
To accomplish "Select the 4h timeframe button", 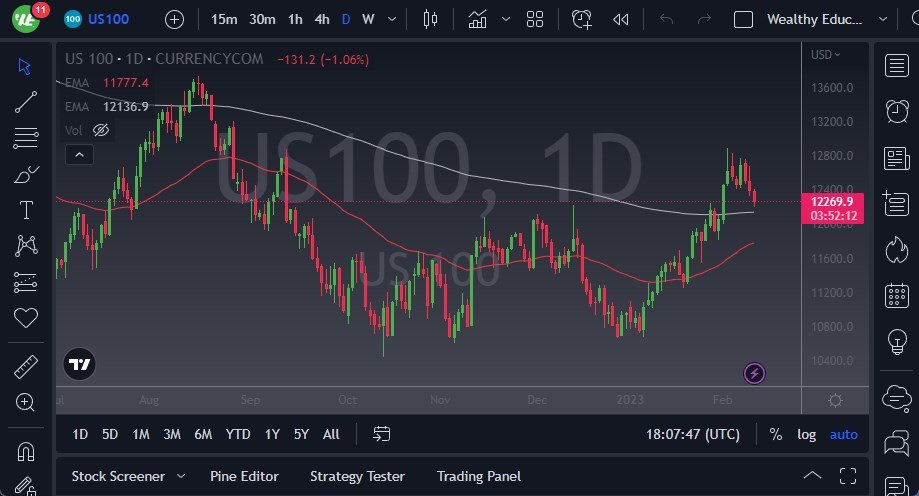I will tap(321, 19).
